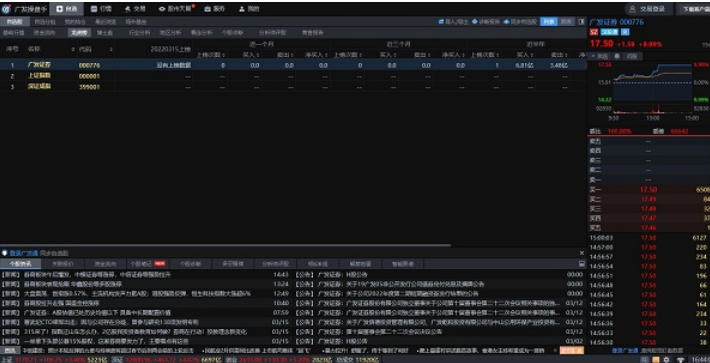This screenshot has width=710, height=363.
Task: Switch to the view mode next to 列表
Action: (566, 21)
